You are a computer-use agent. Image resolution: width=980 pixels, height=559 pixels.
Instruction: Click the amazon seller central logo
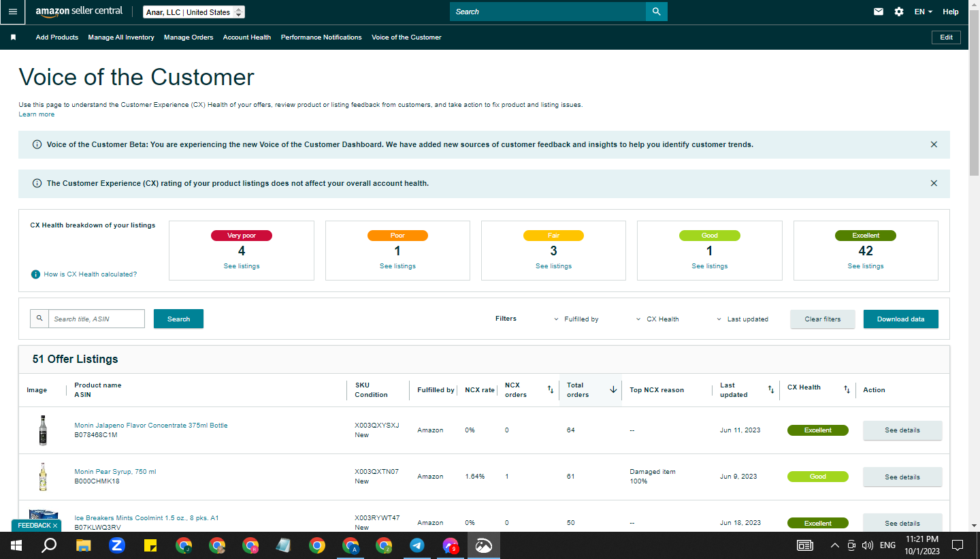click(79, 12)
